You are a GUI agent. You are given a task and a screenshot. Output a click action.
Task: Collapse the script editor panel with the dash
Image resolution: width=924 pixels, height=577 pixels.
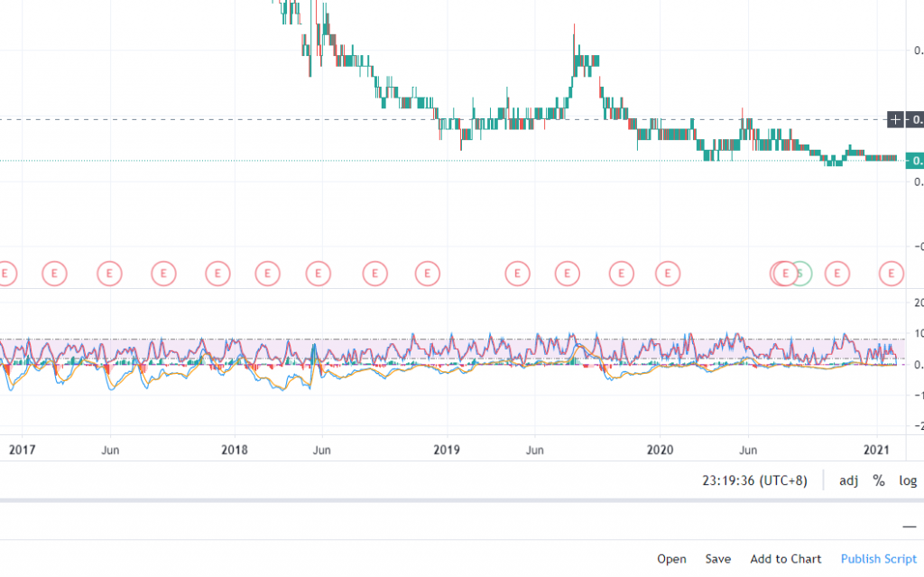point(910,526)
